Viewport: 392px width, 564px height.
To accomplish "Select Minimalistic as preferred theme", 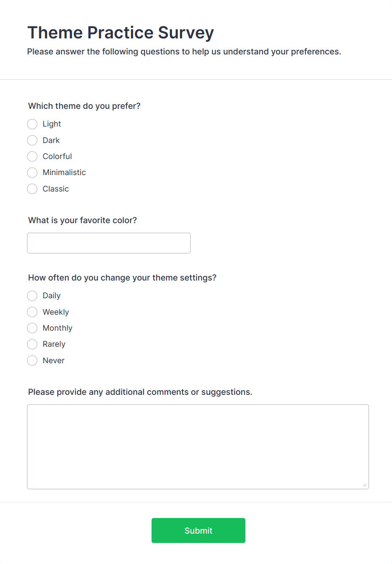I will point(32,173).
